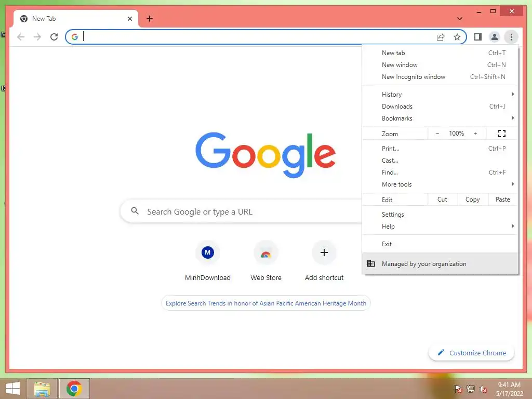532x399 pixels.
Task: Expand the Bookmarks submenu
Action: point(440,118)
